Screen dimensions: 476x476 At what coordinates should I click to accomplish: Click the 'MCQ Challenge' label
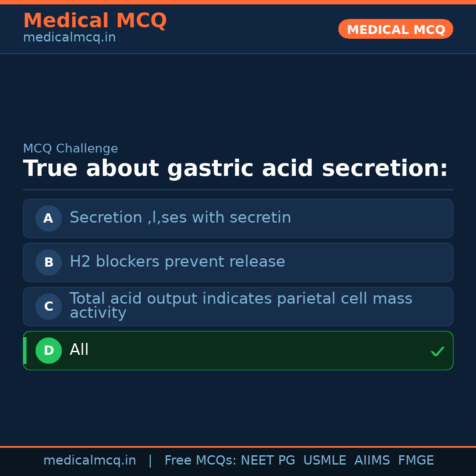click(71, 149)
